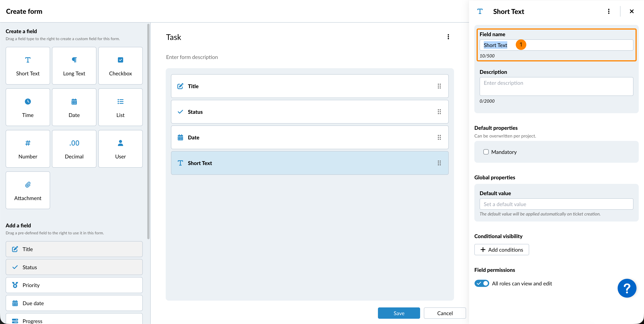Click the Set a default value input
The width and height of the screenshot is (644, 324).
tap(556, 204)
